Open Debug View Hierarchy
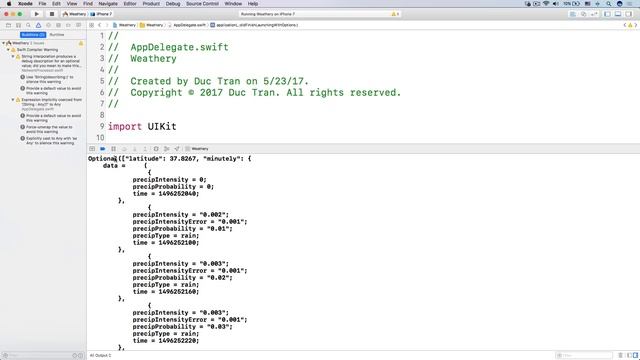 [x=156, y=149]
